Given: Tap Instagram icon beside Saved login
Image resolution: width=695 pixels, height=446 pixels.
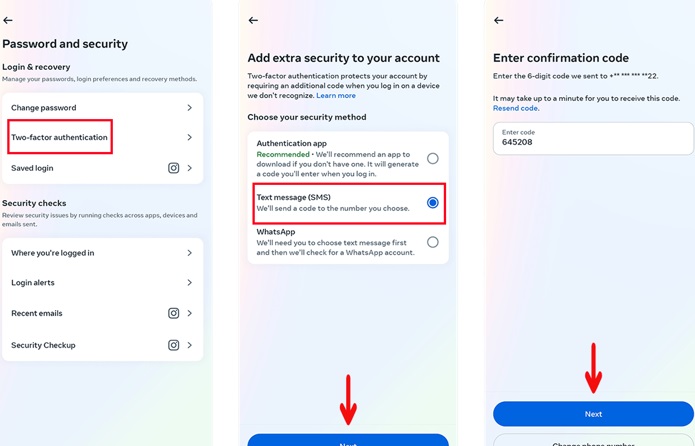Looking at the screenshot, I should (x=173, y=168).
